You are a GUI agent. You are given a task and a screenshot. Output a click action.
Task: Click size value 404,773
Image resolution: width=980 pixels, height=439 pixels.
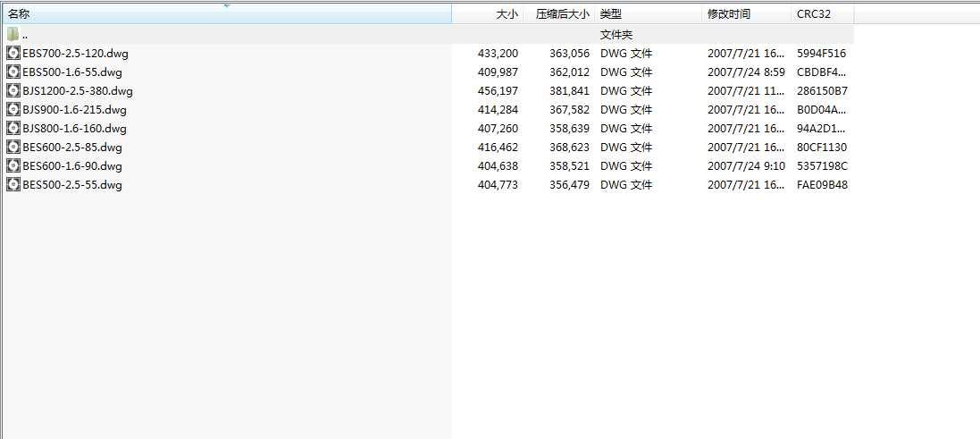click(x=498, y=184)
